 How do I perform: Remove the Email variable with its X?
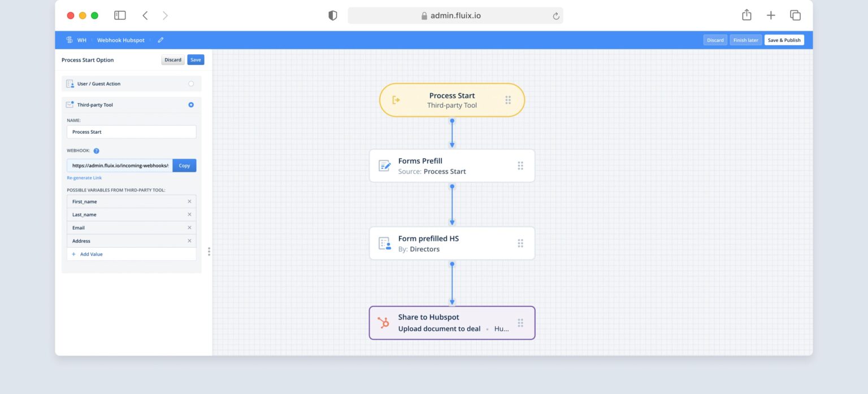189,227
